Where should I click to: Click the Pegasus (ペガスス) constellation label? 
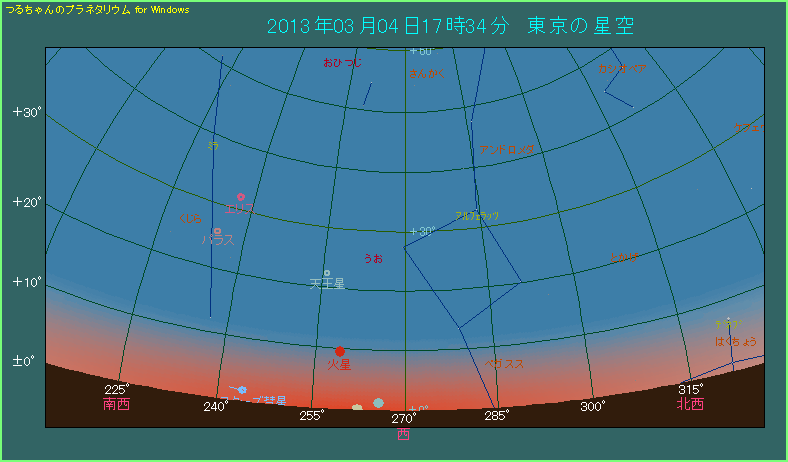505,364
